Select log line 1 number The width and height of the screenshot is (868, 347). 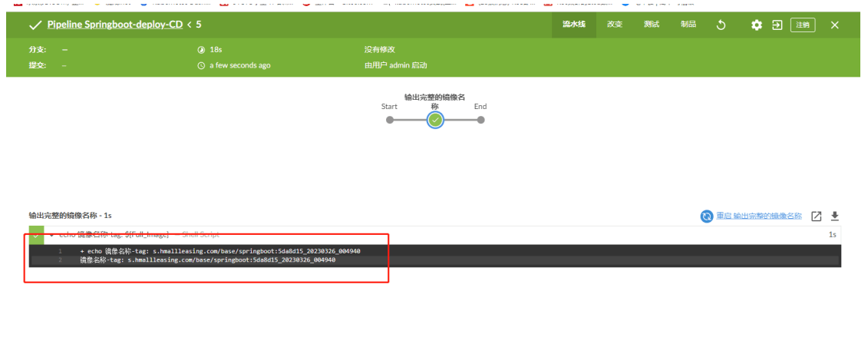pyautogui.click(x=59, y=251)
